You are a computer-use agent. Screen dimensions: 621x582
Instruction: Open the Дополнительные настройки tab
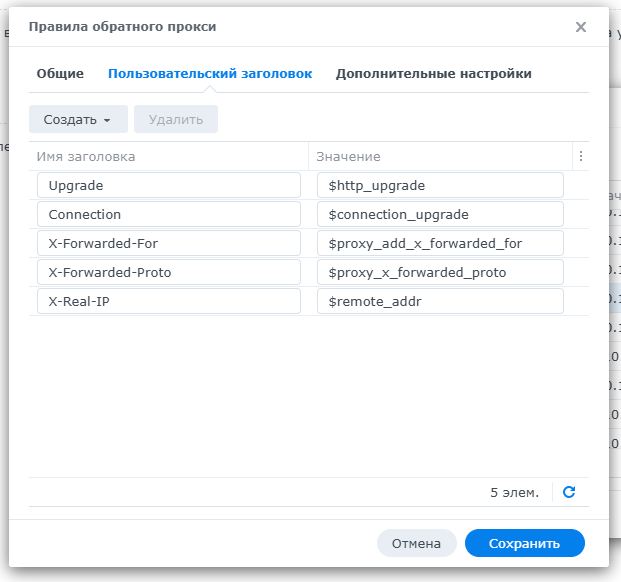[433, 74]
